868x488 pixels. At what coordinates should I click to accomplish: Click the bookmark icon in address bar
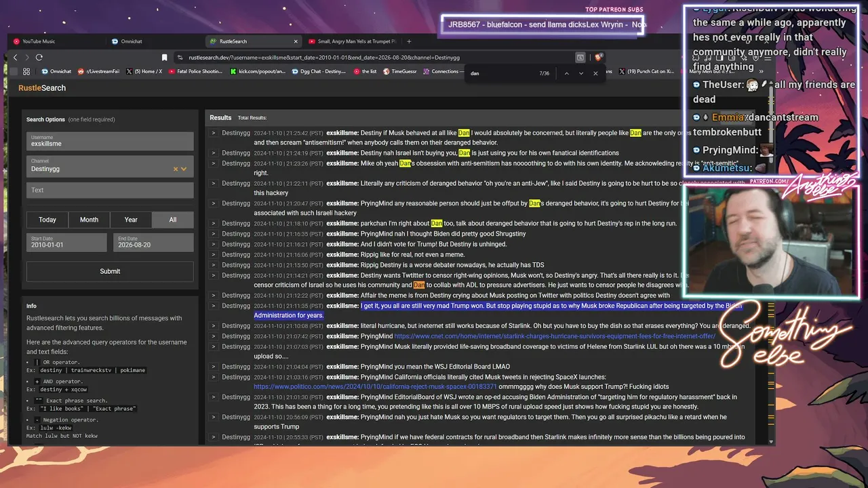[x=164, y=58]
